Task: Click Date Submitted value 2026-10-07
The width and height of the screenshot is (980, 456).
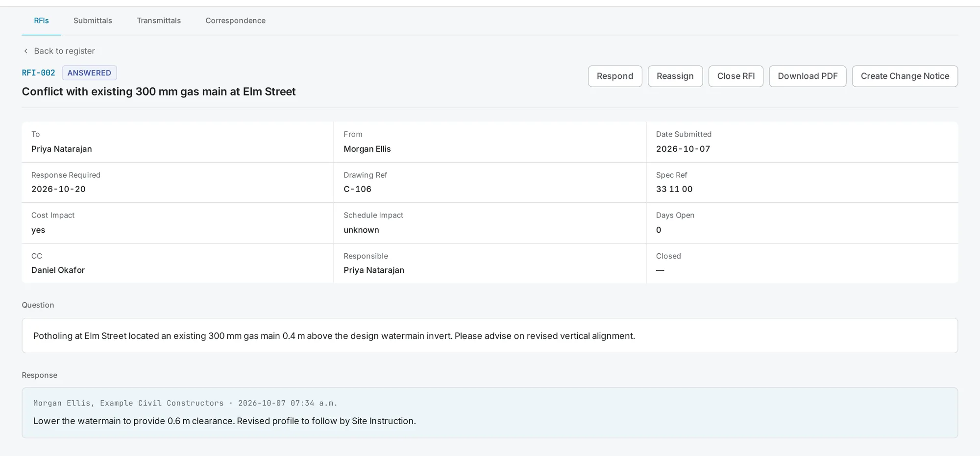Action: coord(683,149)
